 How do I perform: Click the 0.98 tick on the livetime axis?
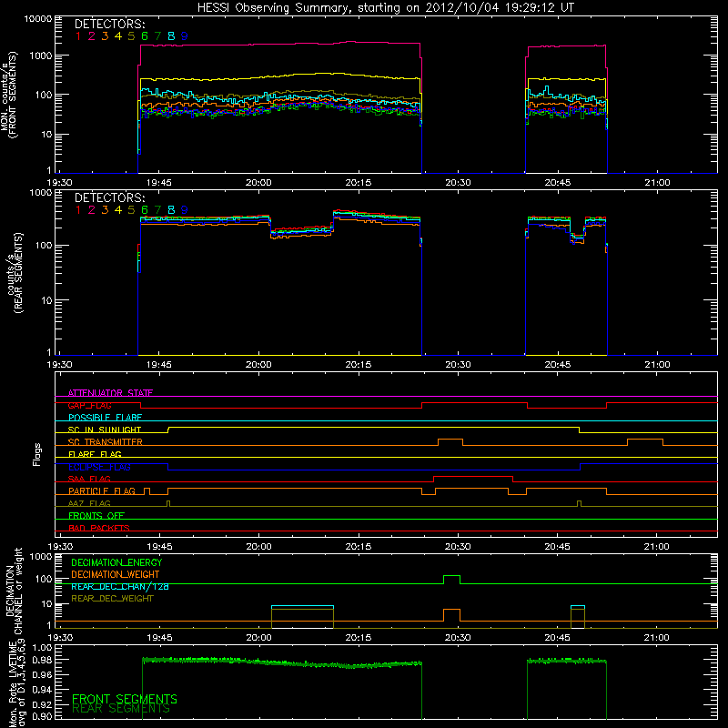(41, 659)
